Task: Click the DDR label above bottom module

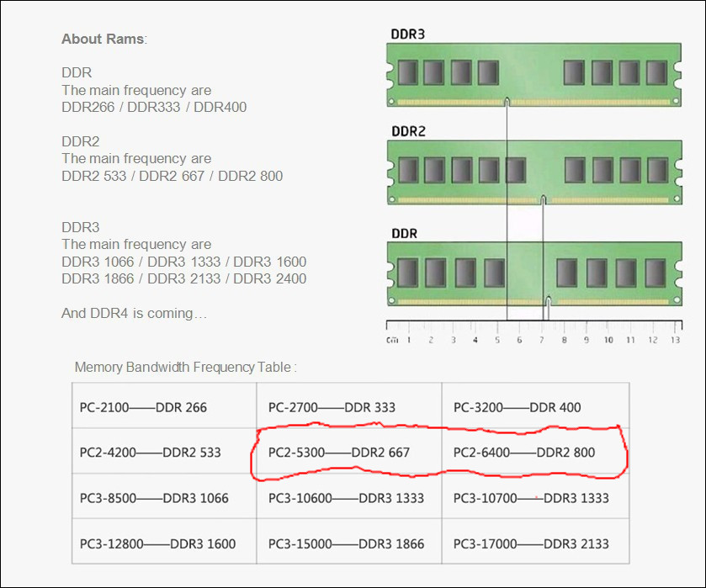Action: (x=404, y=234)
